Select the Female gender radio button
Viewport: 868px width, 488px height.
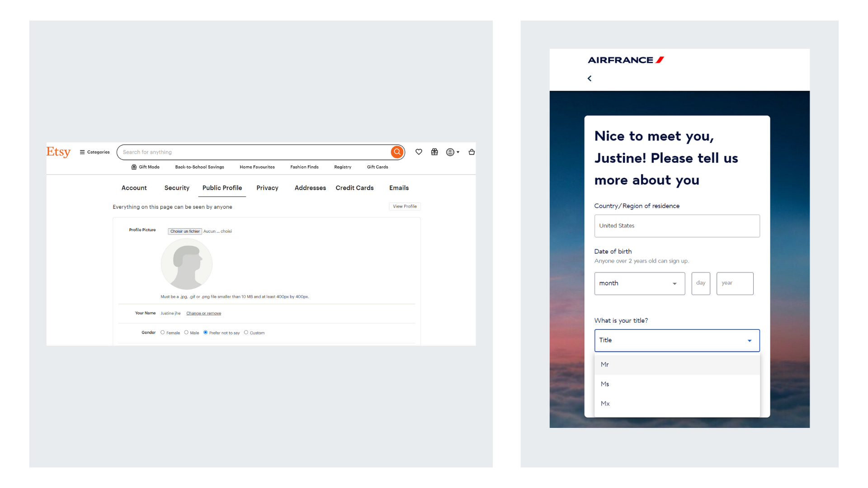(x=163, y=333)
